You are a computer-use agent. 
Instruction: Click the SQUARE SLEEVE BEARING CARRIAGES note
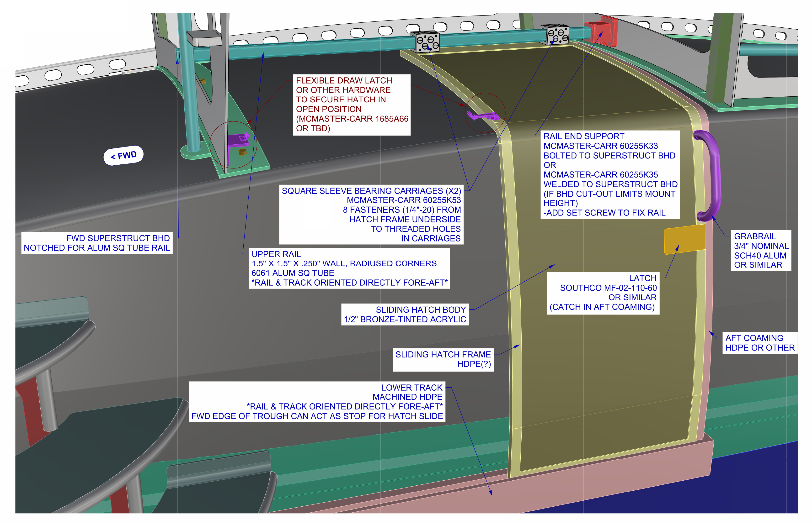[371, 215]
